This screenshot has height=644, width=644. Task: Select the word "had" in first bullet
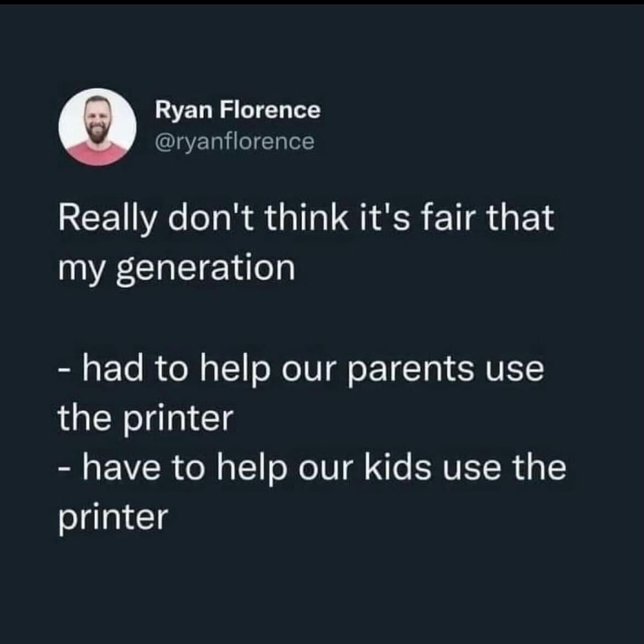(x=113, y=369)
